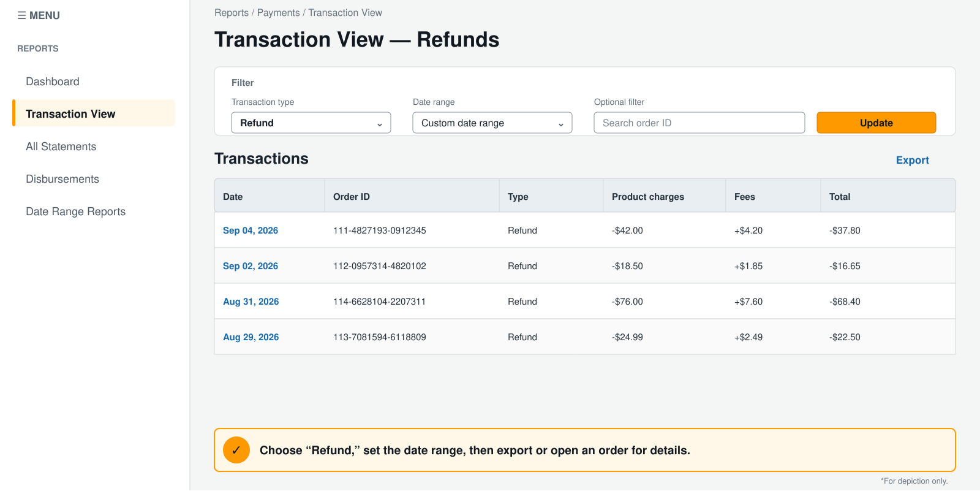980x491 pixels.
Task: Click the +$1.85 fee value
Action: click(748, 266)
